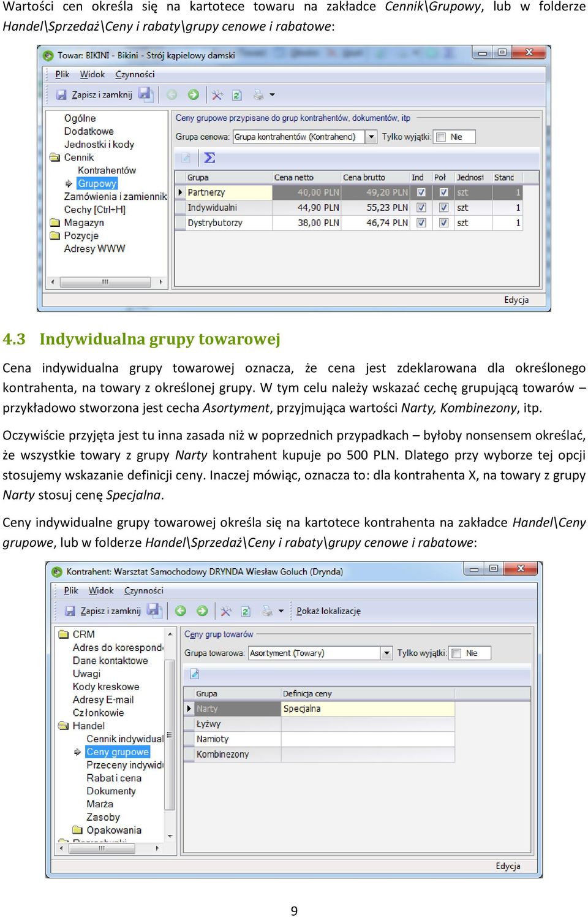Toggle Poł checkbox in Partnerzy row

pyautogui.click(x=443, y=192)
